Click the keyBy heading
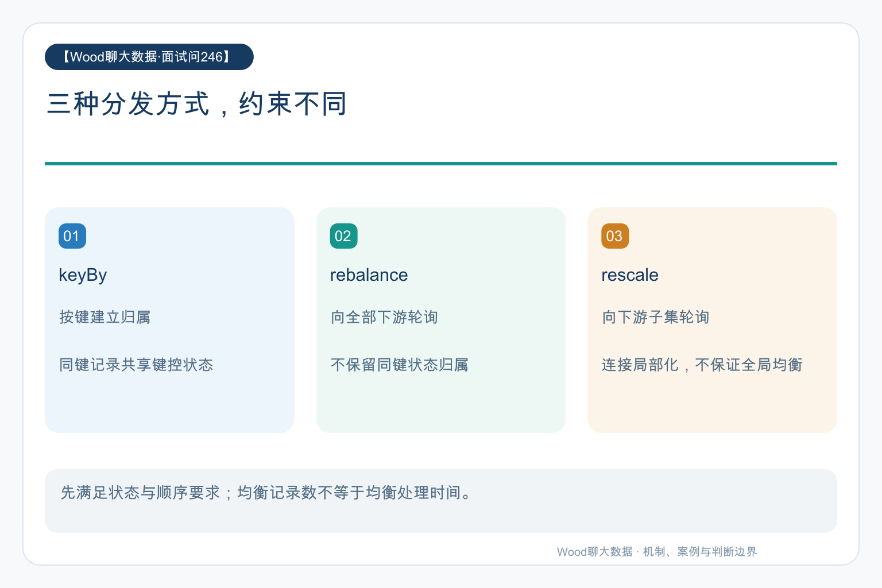This screenshot has width=882, height=588. (x=83, y=275)
